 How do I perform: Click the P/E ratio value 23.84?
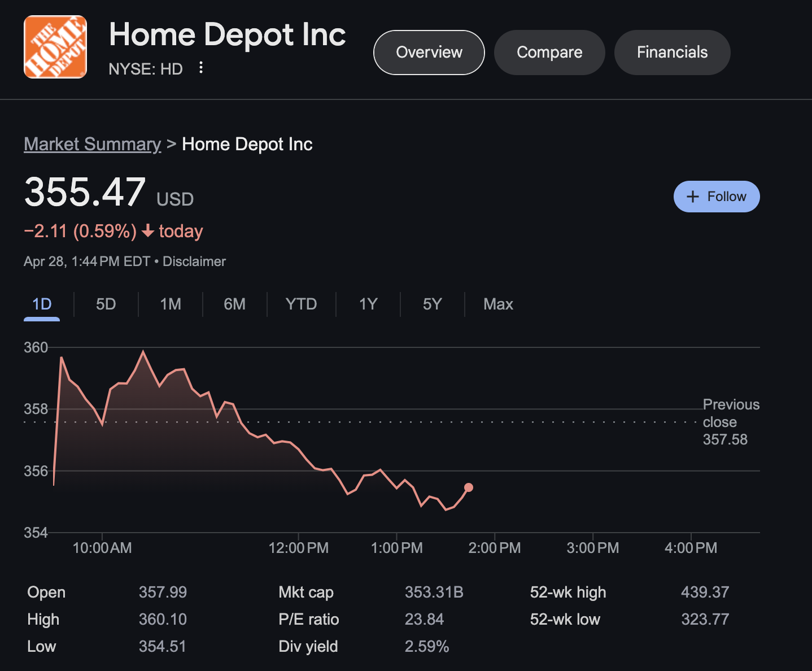[x=425, y=620]
